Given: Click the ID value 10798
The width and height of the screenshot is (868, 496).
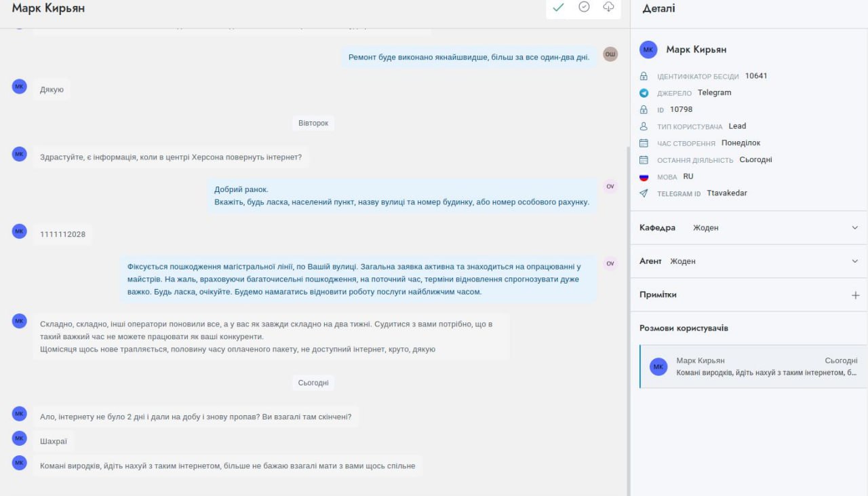Looking at the screenshot, I should 681,109.
